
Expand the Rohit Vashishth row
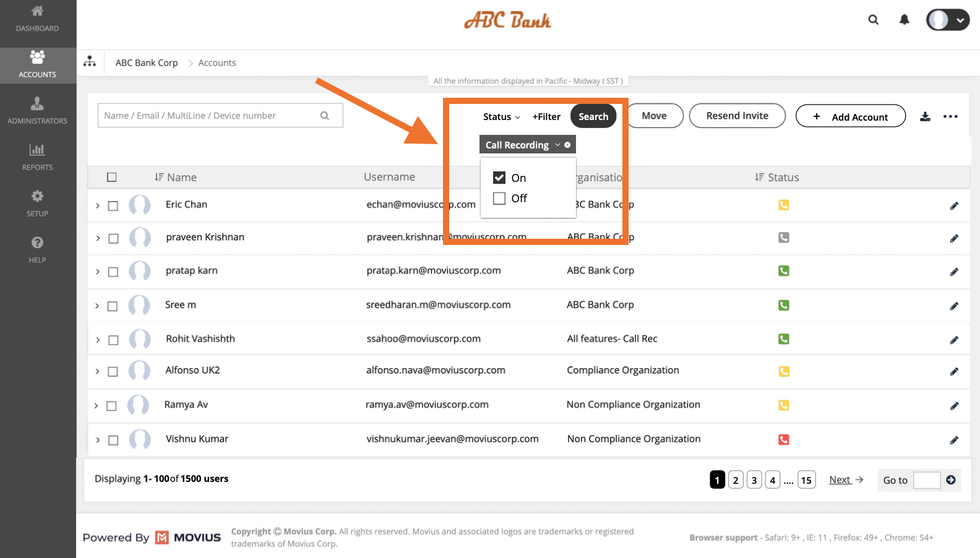point(98,340)
